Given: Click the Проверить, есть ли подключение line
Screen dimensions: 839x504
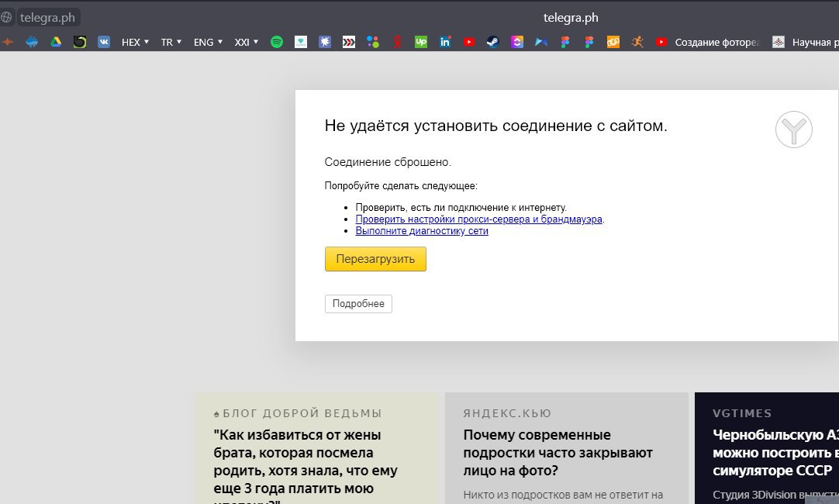Looking at the screenshot, I should click(461, 208).
